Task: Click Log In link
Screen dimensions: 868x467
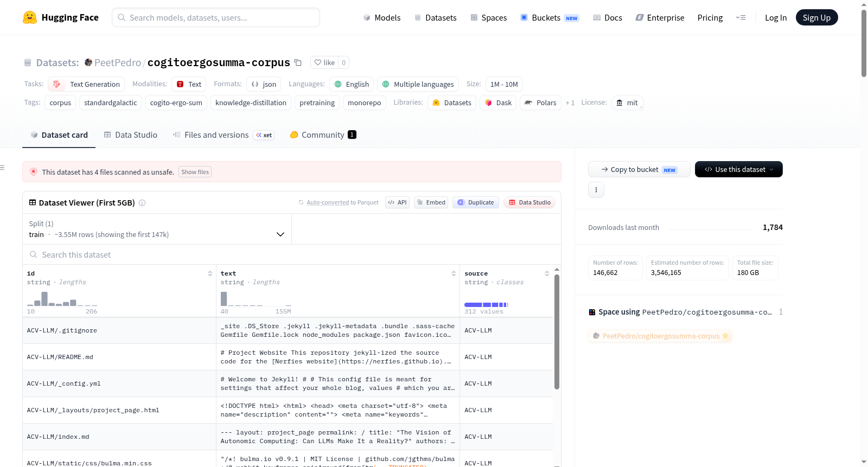Action: coord(776,17)
